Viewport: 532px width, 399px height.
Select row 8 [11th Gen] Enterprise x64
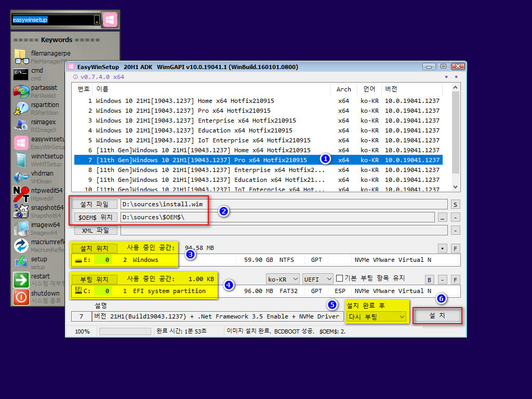(258, 170)
